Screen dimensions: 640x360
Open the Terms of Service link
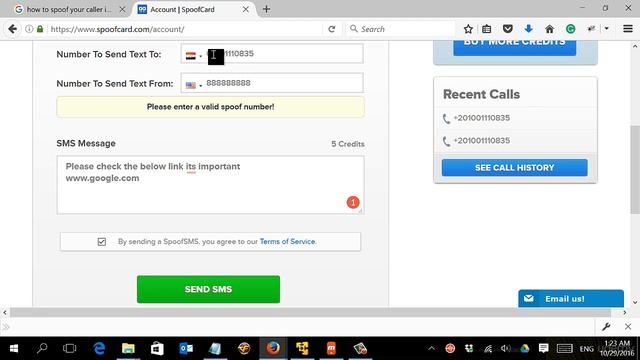(288, 242)
